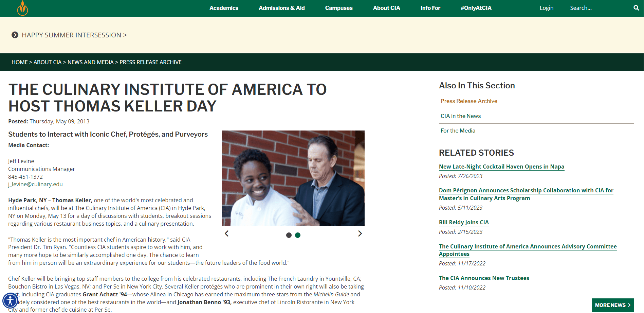Click the Posted: 11/17/2022 date text
644x313 pixels.
(x=462, y=263)
